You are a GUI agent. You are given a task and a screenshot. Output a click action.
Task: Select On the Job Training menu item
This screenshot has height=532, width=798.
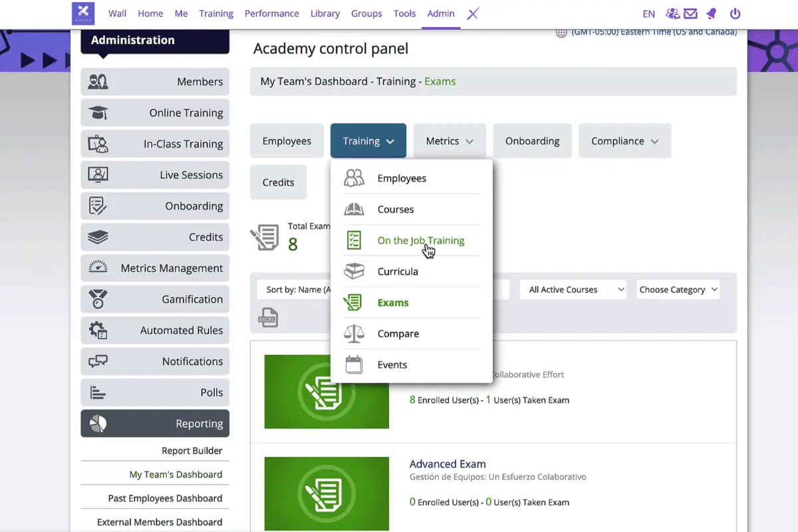pos(412,241)
